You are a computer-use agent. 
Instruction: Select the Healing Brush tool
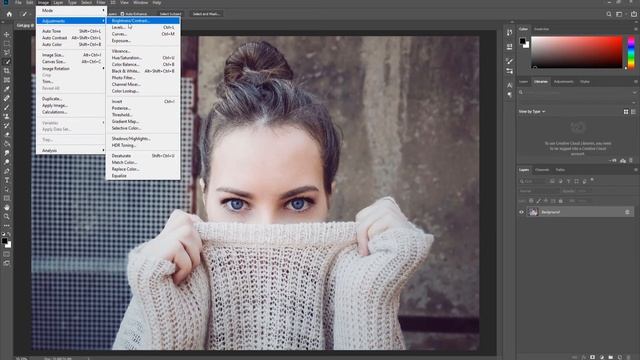tap(7, 98)
